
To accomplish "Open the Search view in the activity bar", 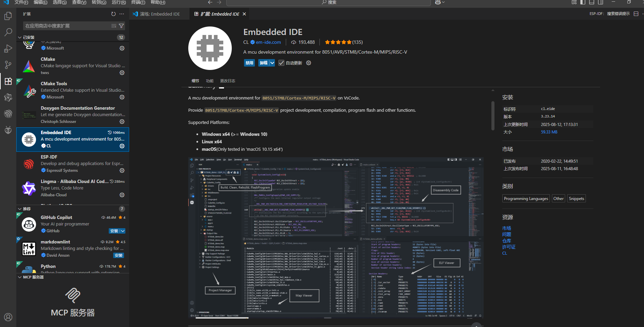I will 8,32.
